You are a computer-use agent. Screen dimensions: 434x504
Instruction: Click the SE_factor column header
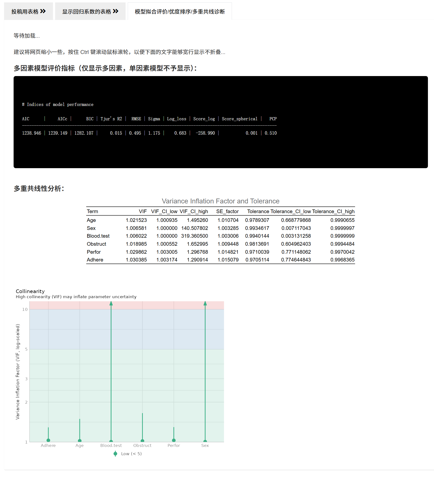tap(227, 211)
